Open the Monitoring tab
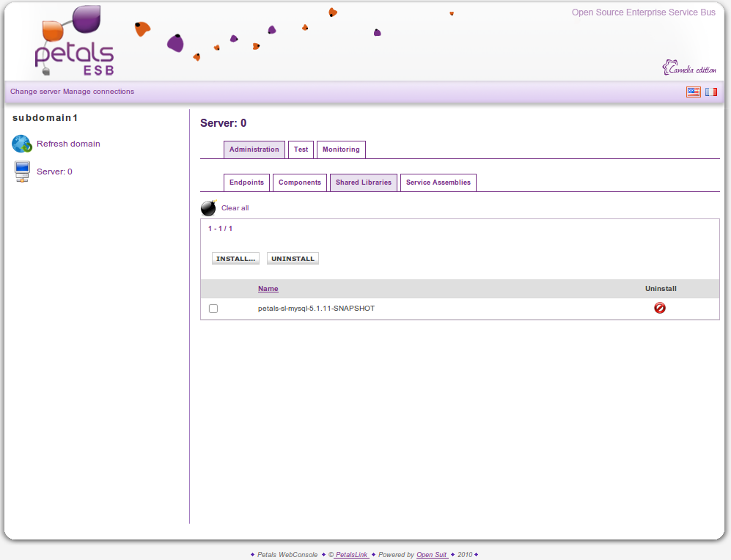This screenshot has height=560, width=731. click(x=341, y=150)
